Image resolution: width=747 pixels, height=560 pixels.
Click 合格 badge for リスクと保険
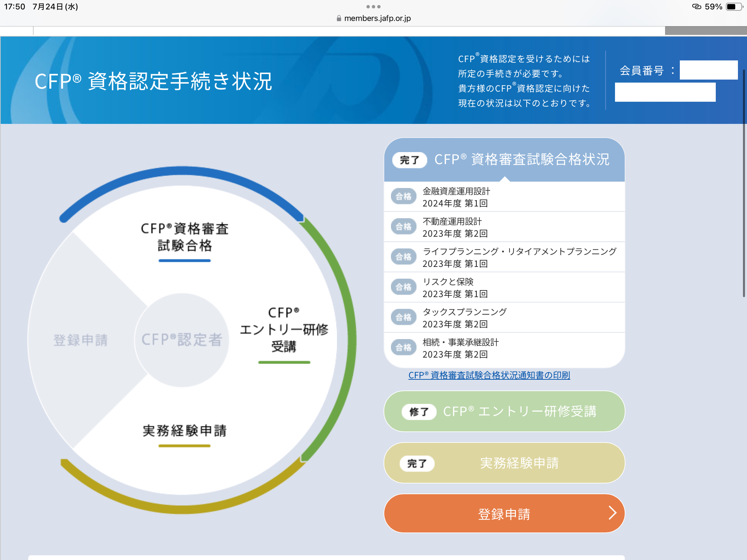point(403,287)
